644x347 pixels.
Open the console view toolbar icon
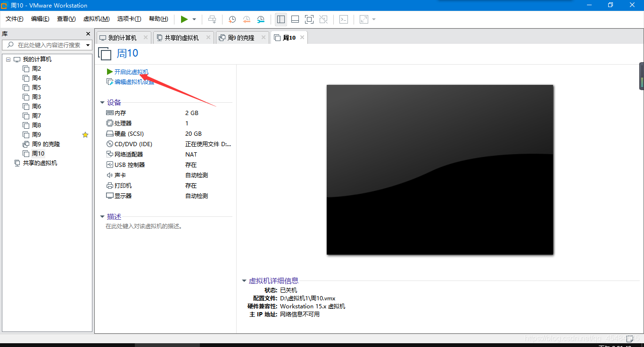pyautogui.click(x=344, y=19)
